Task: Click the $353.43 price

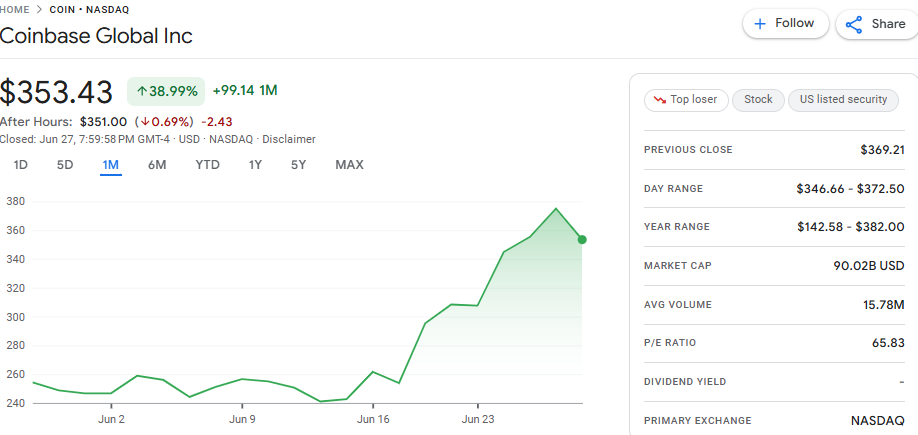Action: (56, 93)
